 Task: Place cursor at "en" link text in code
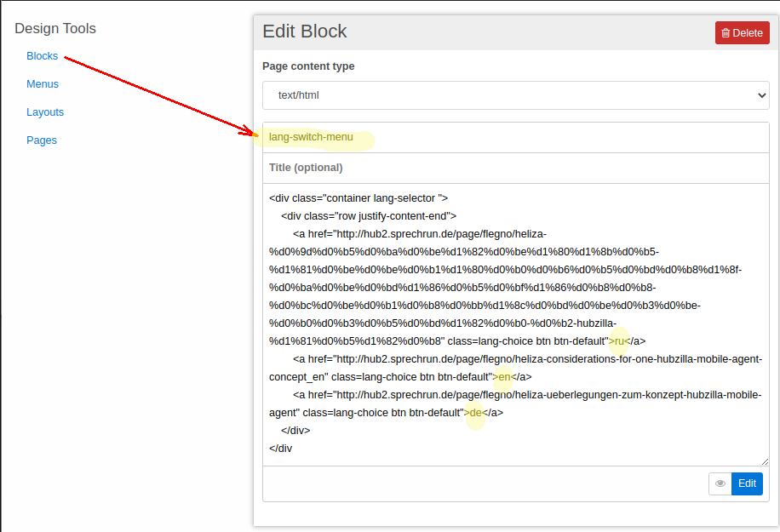pos(504,376)
